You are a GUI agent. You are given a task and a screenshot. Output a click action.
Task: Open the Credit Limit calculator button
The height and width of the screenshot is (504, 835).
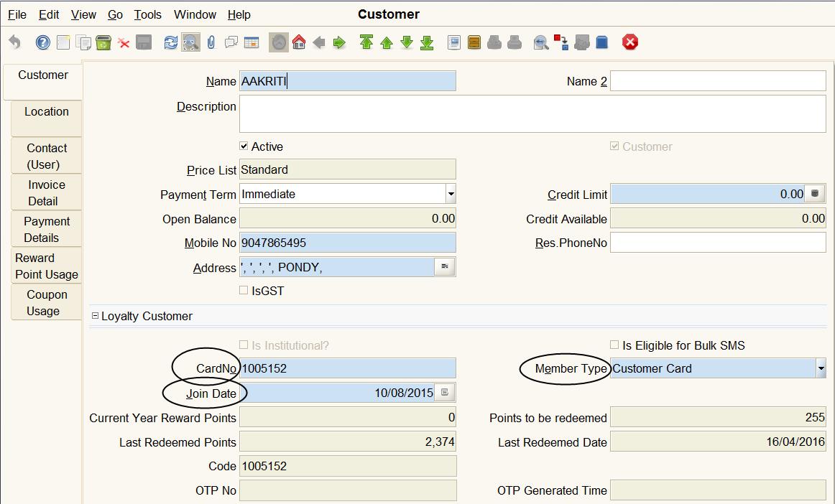(814, 194)
